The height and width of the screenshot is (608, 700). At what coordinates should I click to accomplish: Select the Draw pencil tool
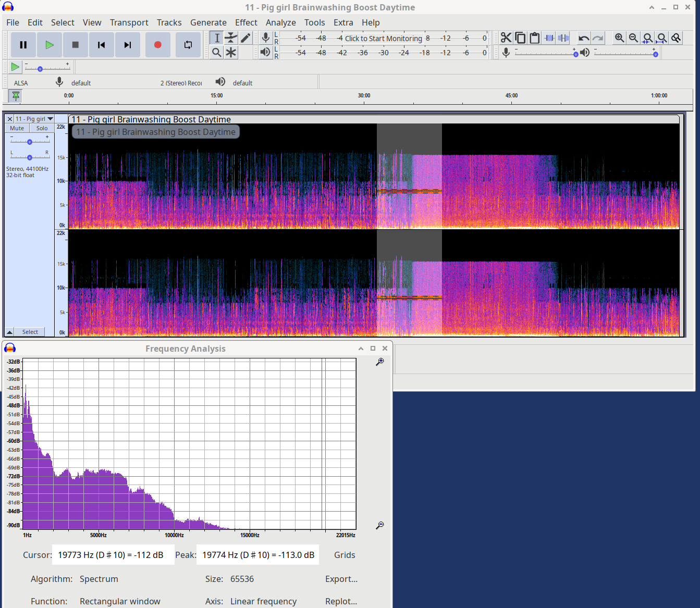click(245, 38)
